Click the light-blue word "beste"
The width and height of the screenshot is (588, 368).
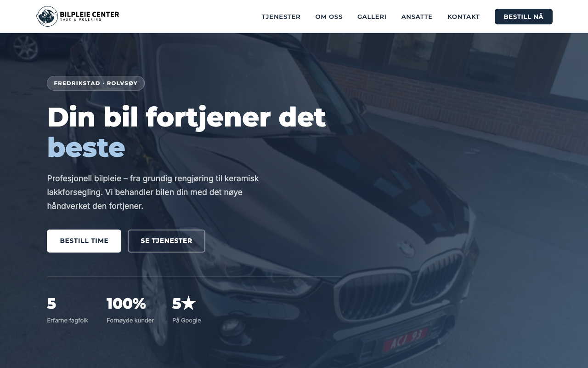[86, 147]
